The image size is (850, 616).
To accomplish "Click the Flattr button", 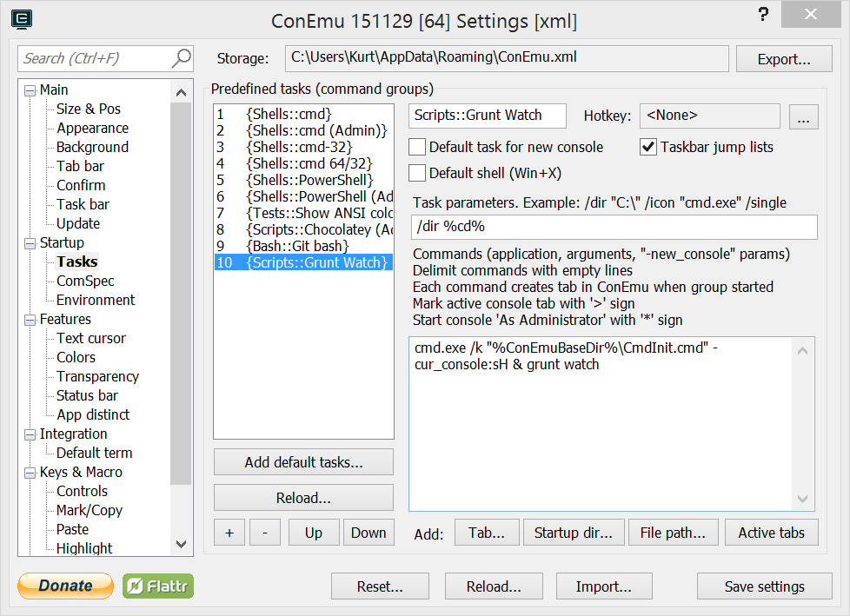I will click(158, 586).
